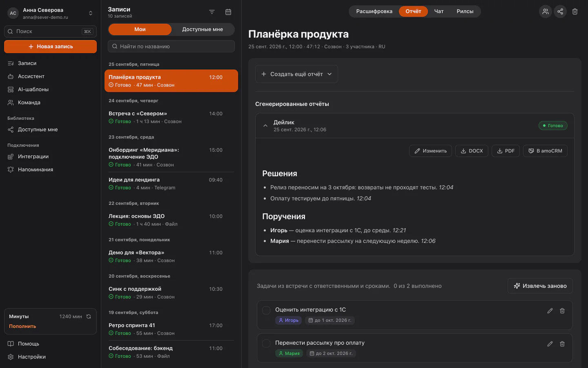Open participants icon in top right
Screen dimensions: 588x368
pyautogui.click(x=546, y=11)
